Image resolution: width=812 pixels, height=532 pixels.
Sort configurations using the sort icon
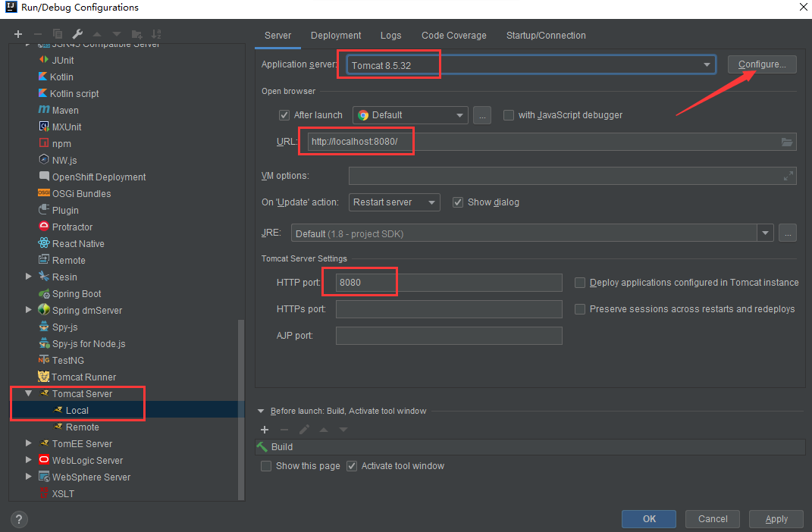click(156, 34)
